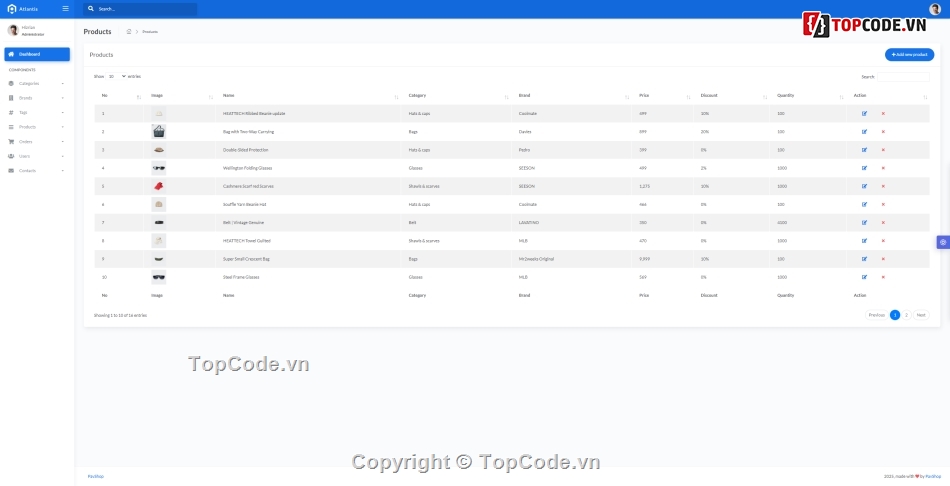The image size is (950, 486).
Task: Edit the Belt / Vintage Genuine product
Action: (x=864, y=222)
